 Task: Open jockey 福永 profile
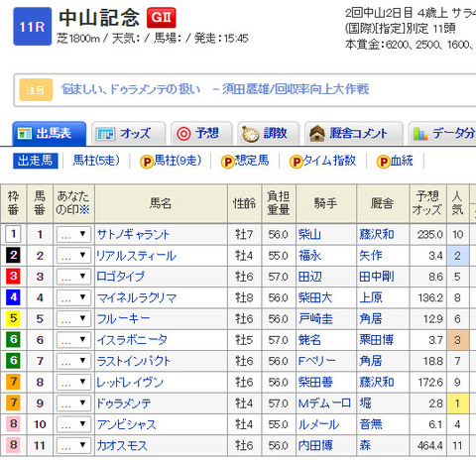tap(309, 256)
